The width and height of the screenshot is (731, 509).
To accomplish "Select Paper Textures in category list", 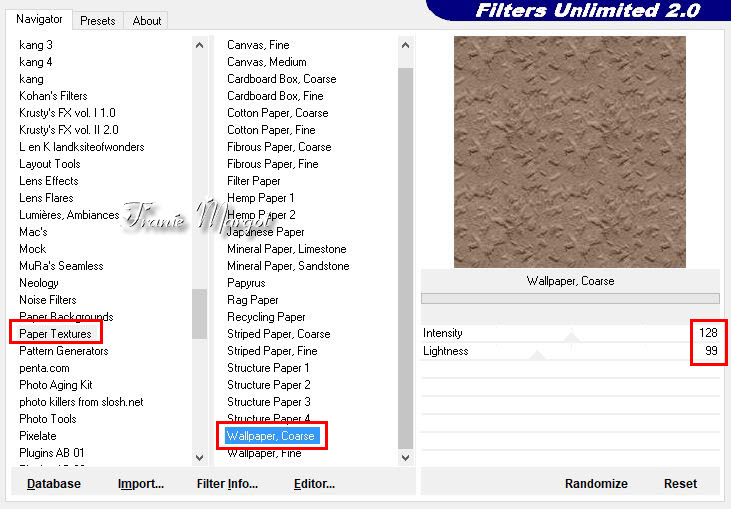I will tap(55, 334).
